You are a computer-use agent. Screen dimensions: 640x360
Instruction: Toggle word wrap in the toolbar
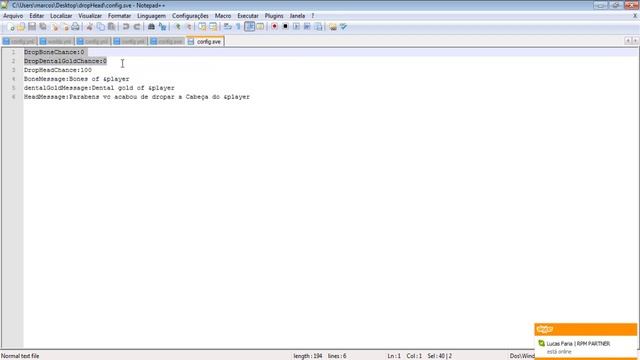pos(228,27)
